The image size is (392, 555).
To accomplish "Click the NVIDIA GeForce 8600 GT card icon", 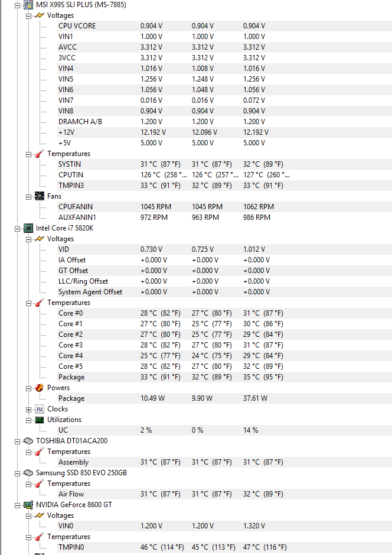I will click(x=28, y=505).
